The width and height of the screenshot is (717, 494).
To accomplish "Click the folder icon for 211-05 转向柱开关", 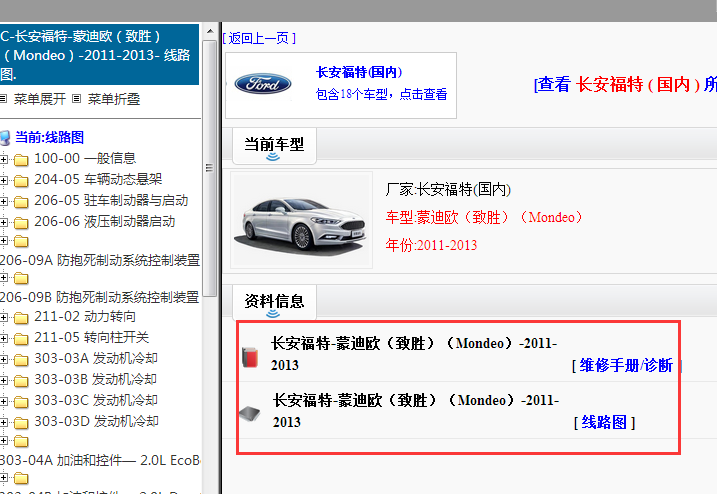I will tap(21, 338).
